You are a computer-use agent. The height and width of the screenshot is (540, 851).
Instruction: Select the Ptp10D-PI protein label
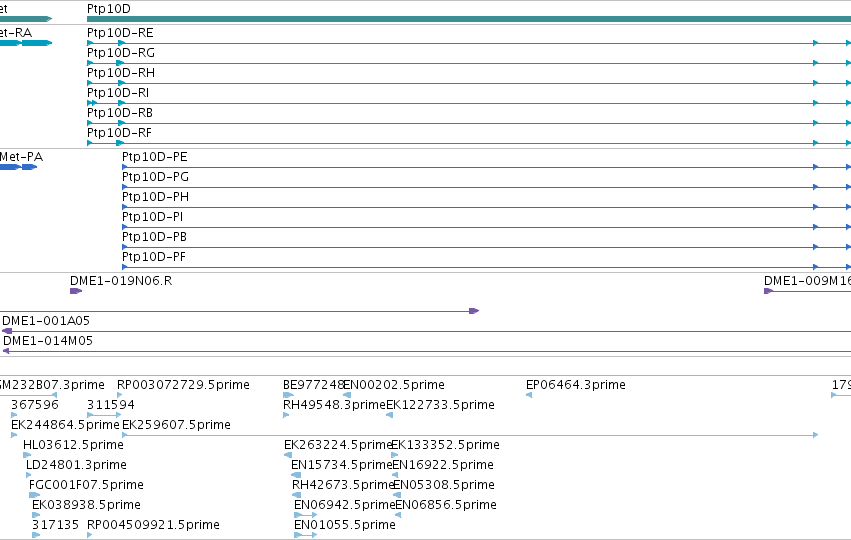point(153,217)
